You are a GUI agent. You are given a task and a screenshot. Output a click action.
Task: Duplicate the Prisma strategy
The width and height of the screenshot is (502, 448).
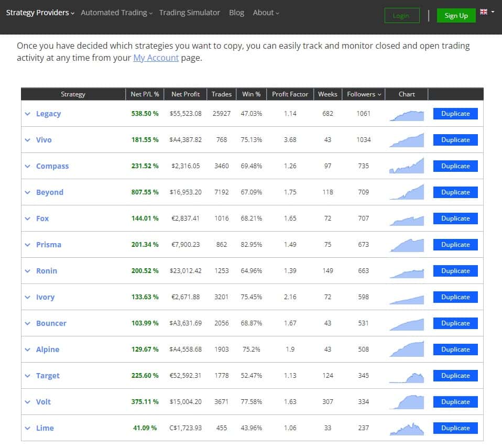[x=455, y=245]
